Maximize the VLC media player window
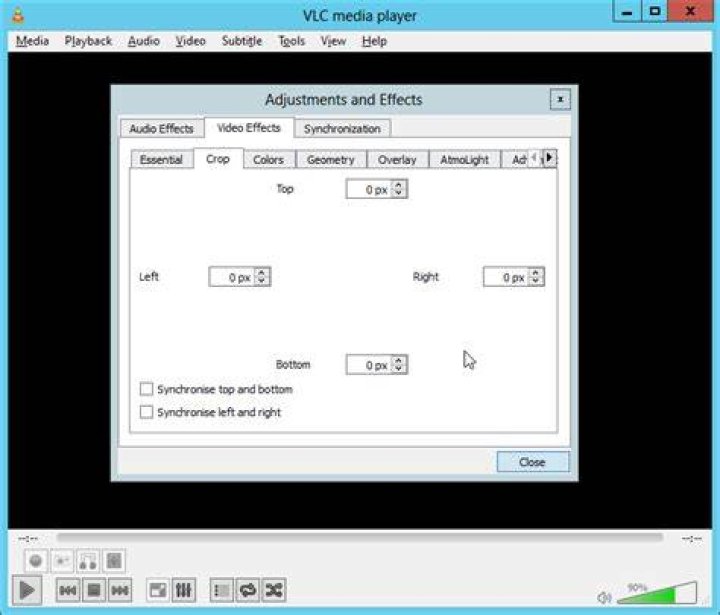This screenshot has height=615, width=720. click(654, 11)
